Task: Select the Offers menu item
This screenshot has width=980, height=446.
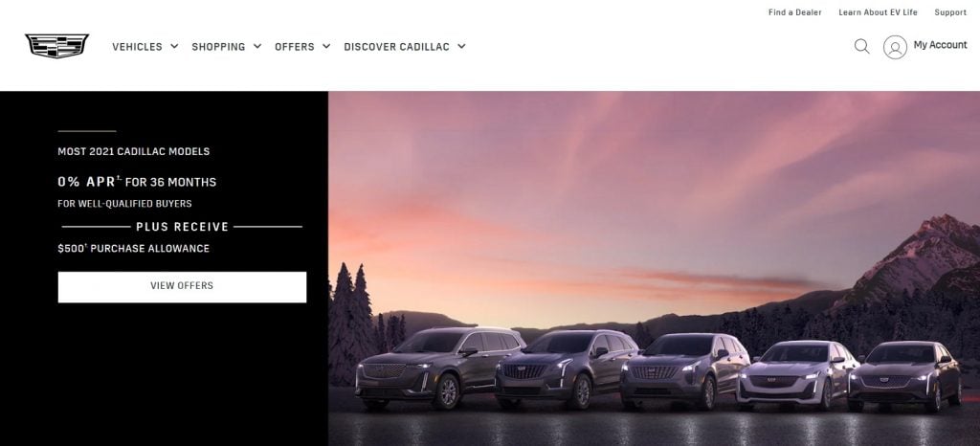Action: click(295, 47)
